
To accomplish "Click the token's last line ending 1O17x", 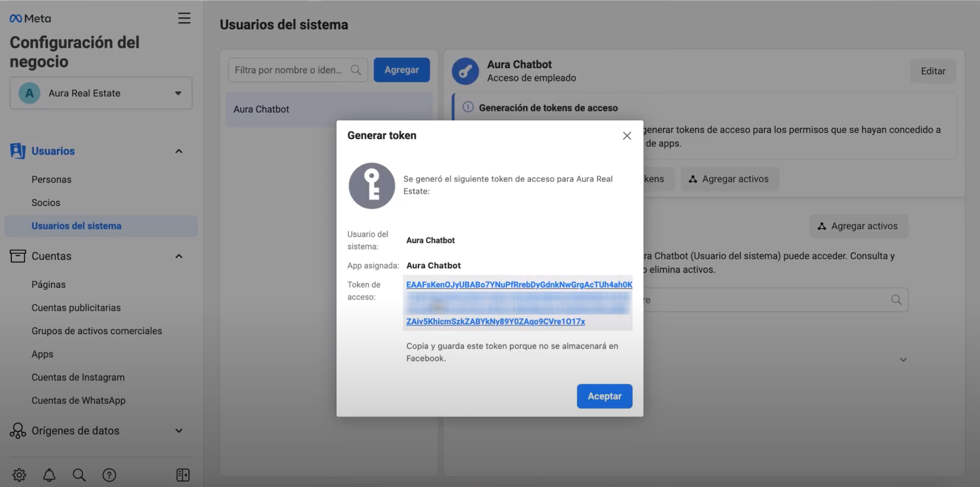I will [x=496, y=321].
